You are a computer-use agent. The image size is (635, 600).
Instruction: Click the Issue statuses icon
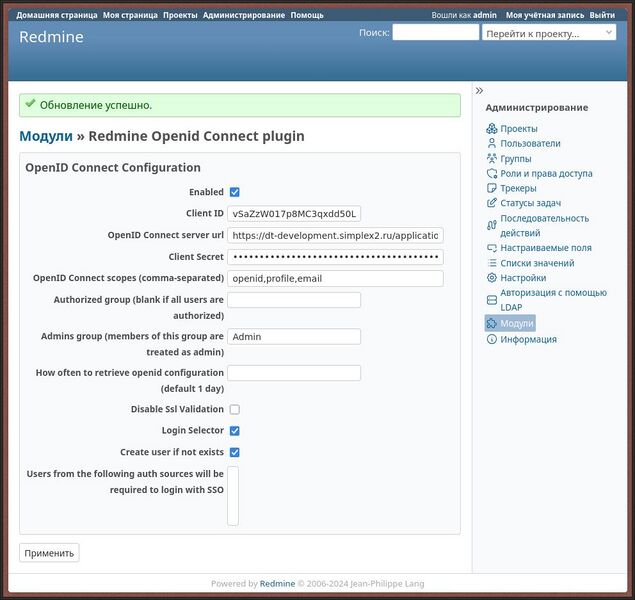(491, 204)
